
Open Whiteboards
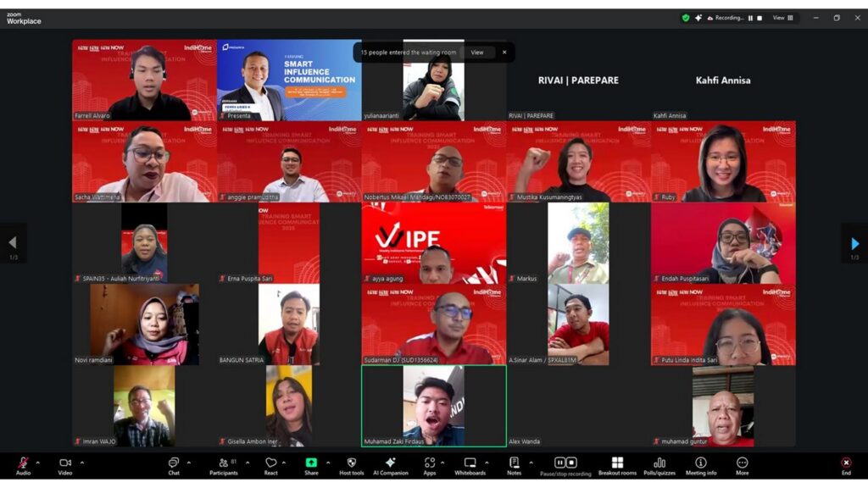pos(470,465)
